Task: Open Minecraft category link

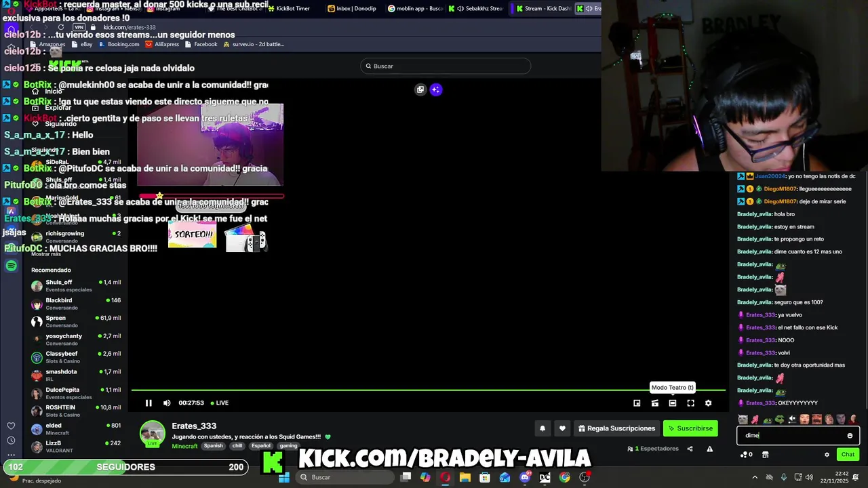Action: click(184, 446)
